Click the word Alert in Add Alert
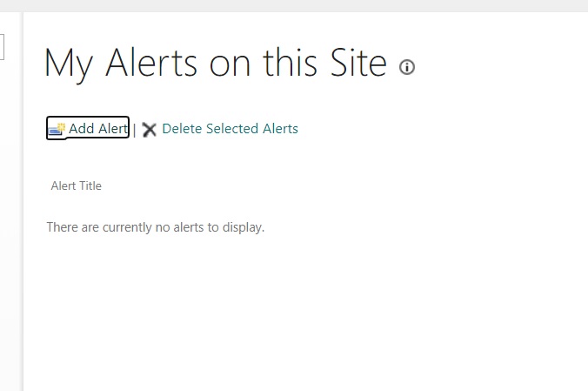Viewport: 588px width, 391px height. (113, 129)
